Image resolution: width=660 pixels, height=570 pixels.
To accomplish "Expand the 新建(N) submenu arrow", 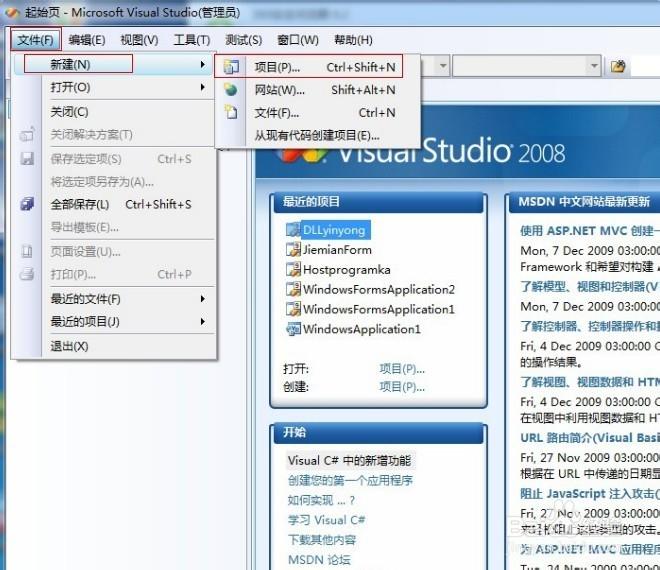I will 203,64.
